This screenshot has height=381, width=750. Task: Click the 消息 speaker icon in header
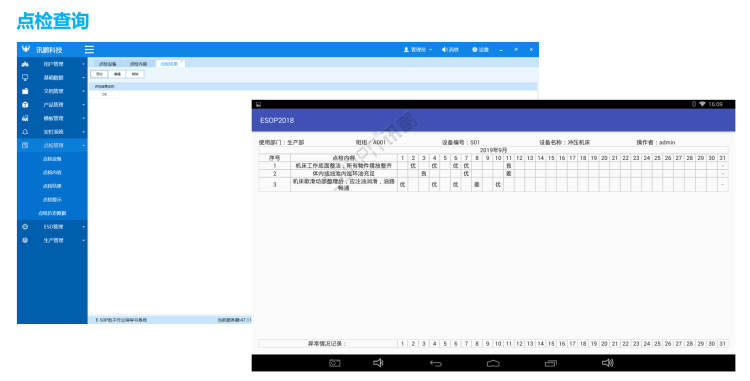point(444,50)
